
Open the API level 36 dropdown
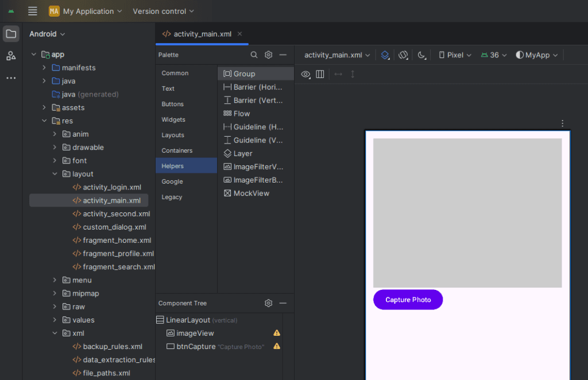coord(494,55)
